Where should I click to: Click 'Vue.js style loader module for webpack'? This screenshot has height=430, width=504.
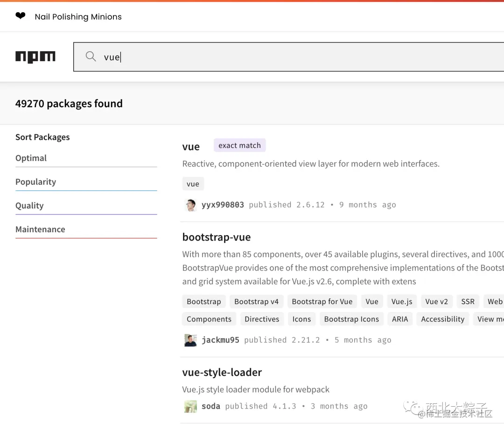[256, 389]
